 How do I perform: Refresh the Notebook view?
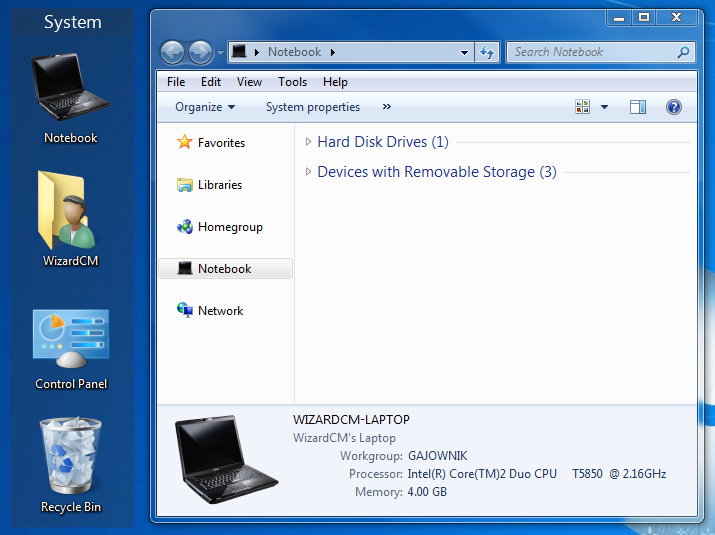[487, 52]
